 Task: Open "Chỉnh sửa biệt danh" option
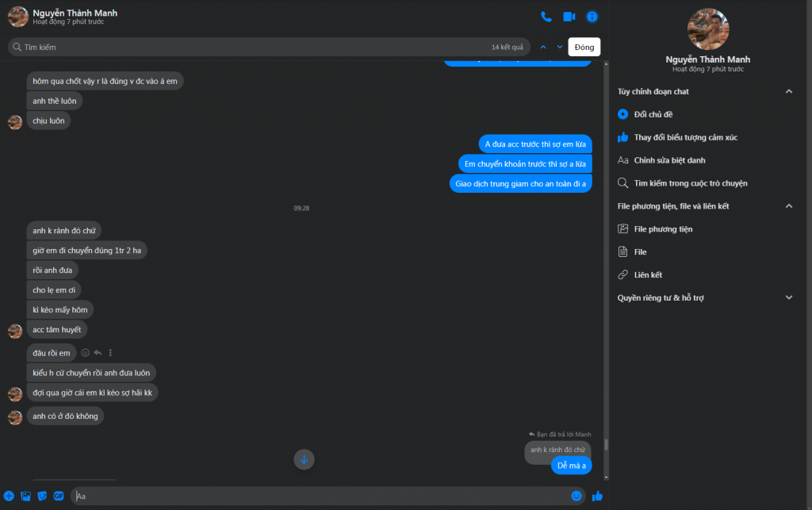669,160
